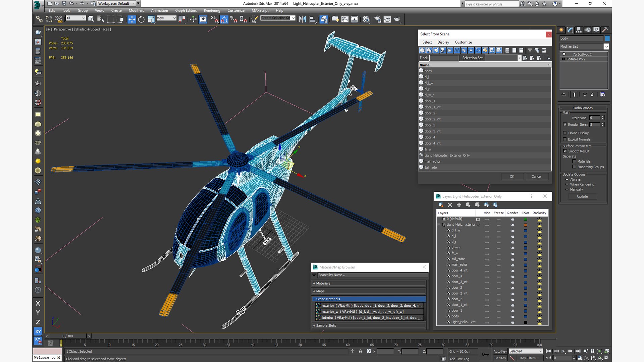644x362 pixels.
Task: Open the reference coordinate View dropdown
Action: (x=166, y=18)
